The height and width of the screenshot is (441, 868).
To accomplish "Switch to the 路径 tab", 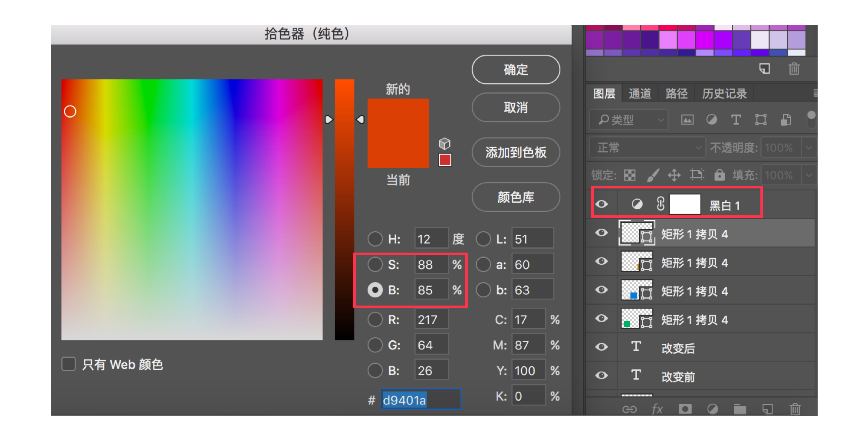I will point(677,93).
